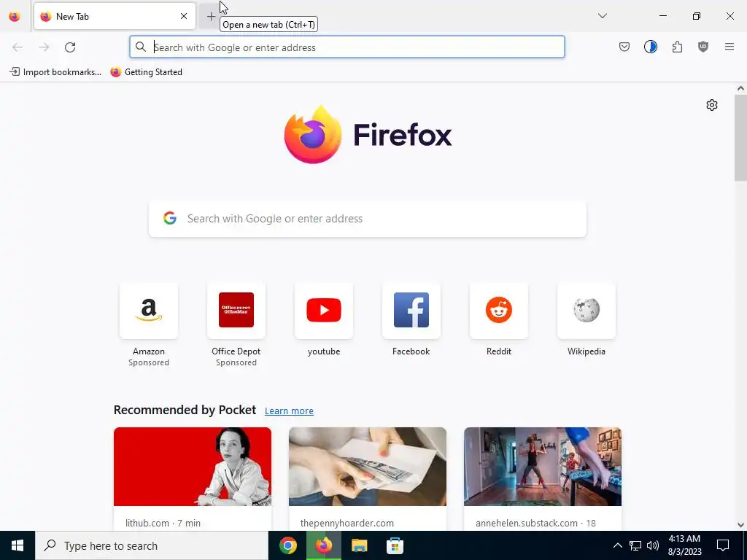
Task: Open Getting Started bookmark
Action: pos(146,72)
